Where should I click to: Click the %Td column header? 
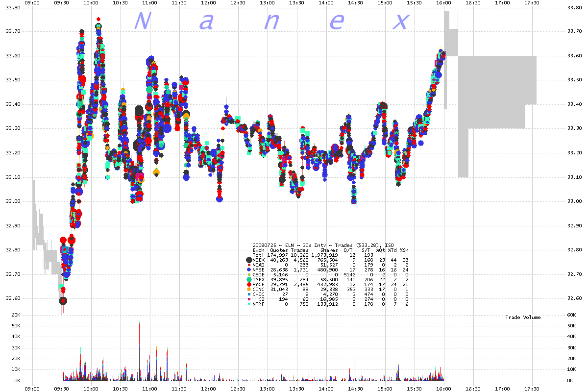[x=392, y=250]
